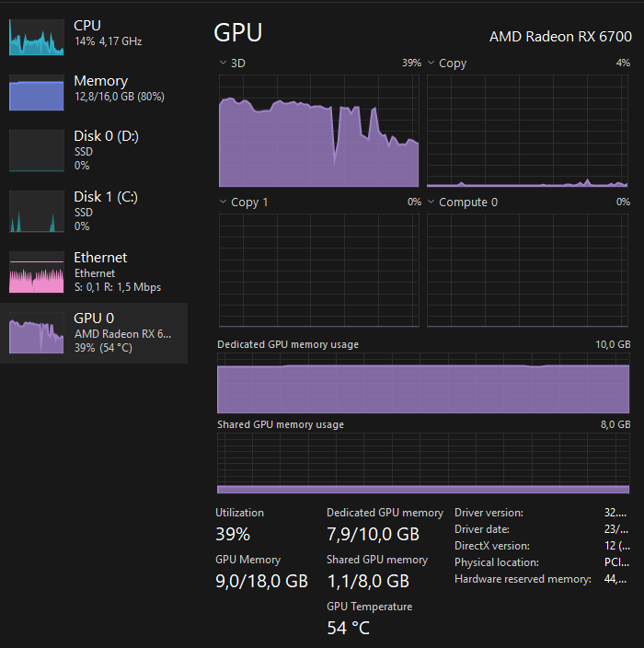644x648 pixels.
Task: Click the '32....' driver version value
Action: (615, 513)
